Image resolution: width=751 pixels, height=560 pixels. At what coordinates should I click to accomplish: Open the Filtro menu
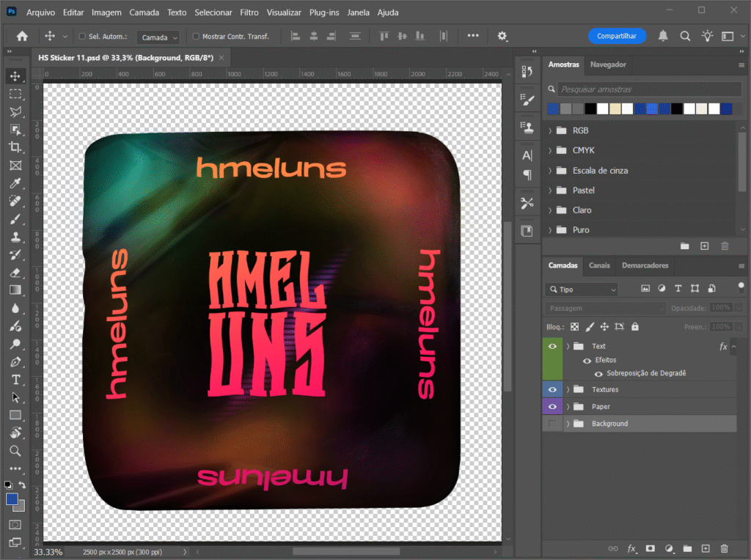tap(249, 12)
